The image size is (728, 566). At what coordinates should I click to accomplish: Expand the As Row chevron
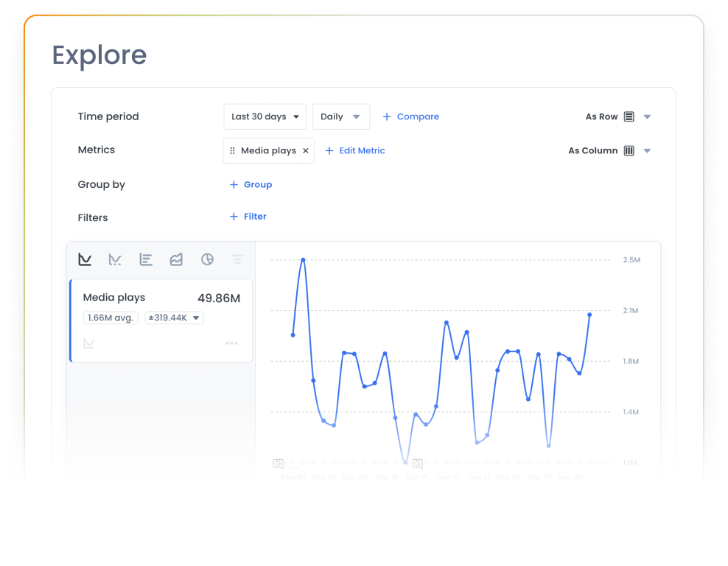pyautogui.click(x=647, y=116)
